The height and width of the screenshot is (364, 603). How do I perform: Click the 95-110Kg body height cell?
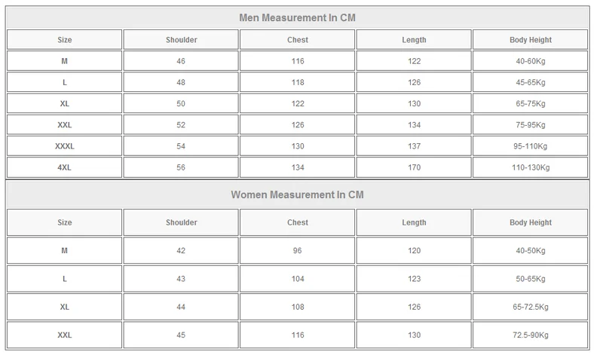click(x=530, y=146)
